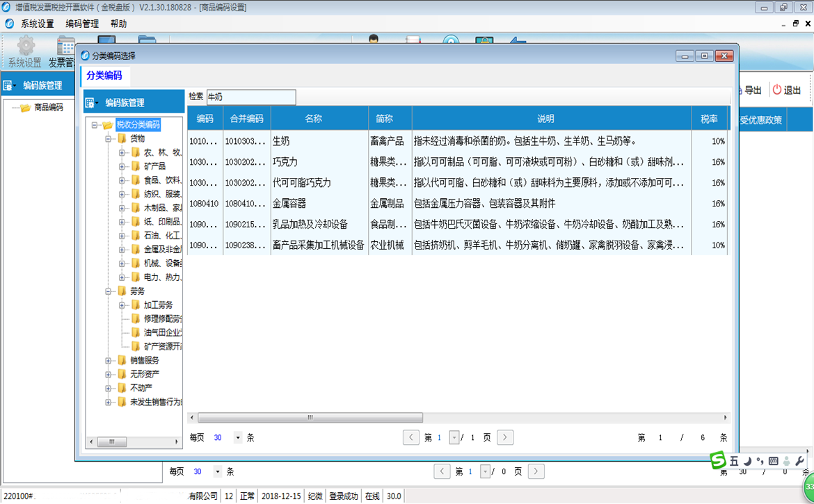The width and height of the screenshot is (814, 504).
Task: Open the 编码族管理 icon in the dialog panel
Action: tap(90, 102)
